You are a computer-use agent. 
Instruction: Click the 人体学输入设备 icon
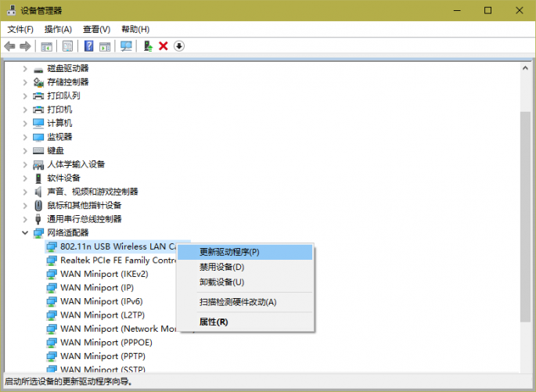pyautogui.click(x=38, y=165)
